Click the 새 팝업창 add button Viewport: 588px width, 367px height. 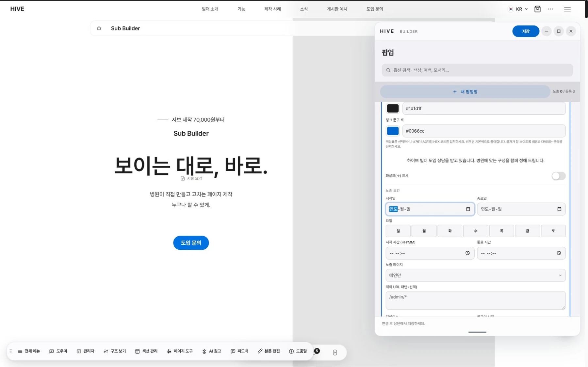coord(465,92)
